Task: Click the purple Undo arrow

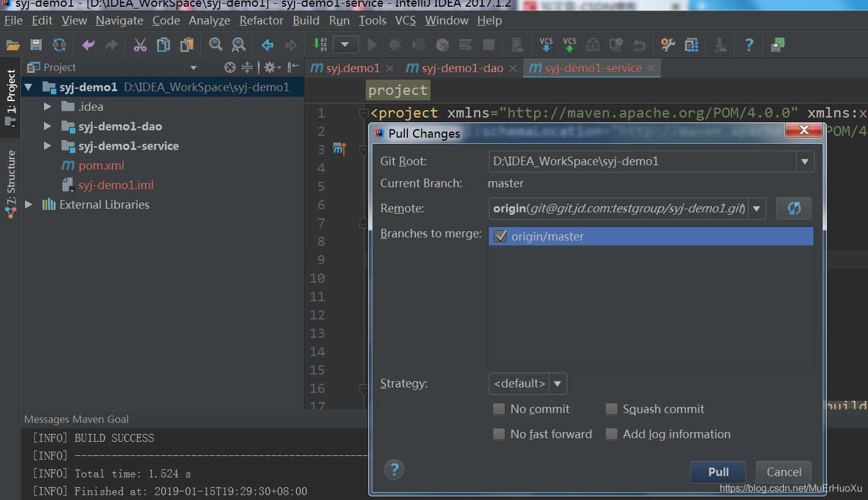Action: pyautogui.click(x=89, y=45)
